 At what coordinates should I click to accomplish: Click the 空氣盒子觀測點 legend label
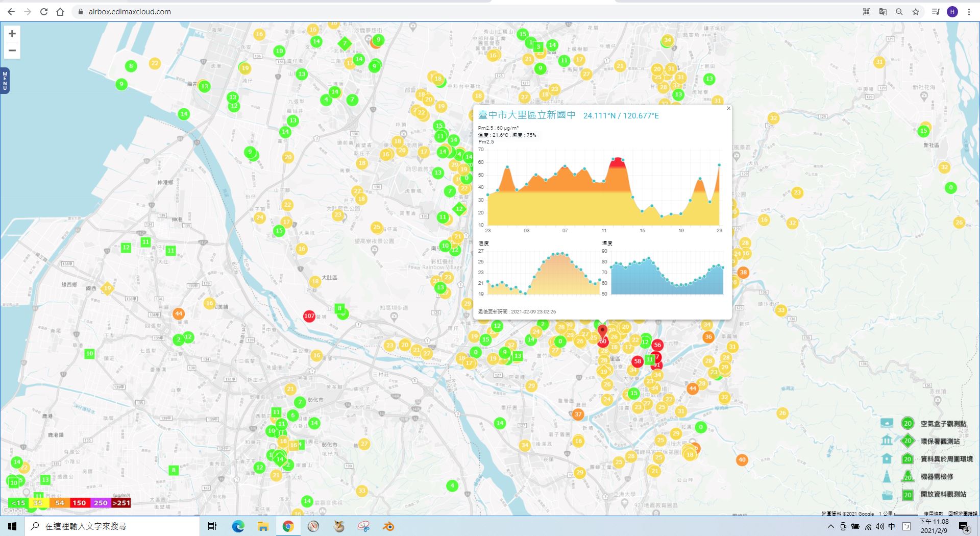coord(943,424)
